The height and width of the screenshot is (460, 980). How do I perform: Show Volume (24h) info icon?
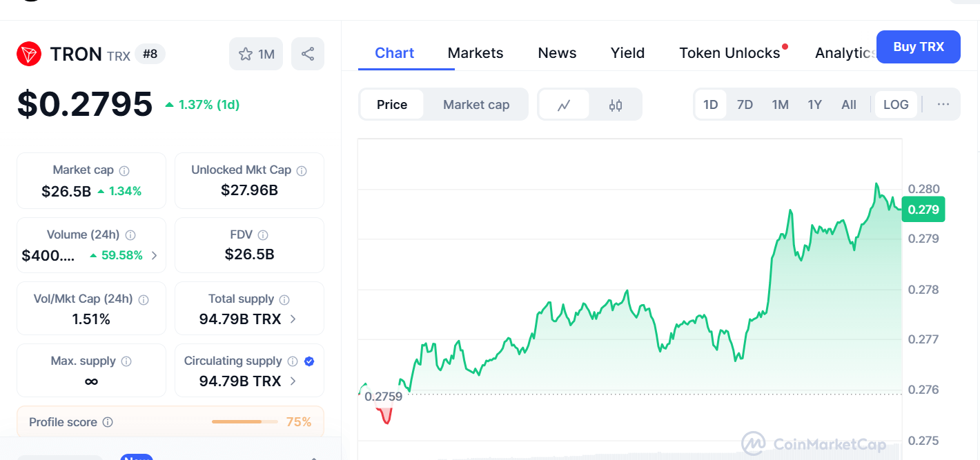[x=130, y=235]
